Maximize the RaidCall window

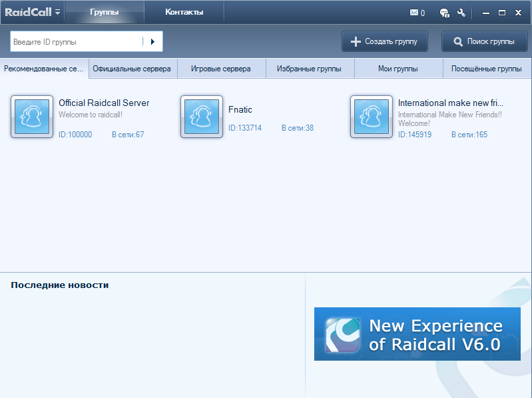(x=502, y=13)
